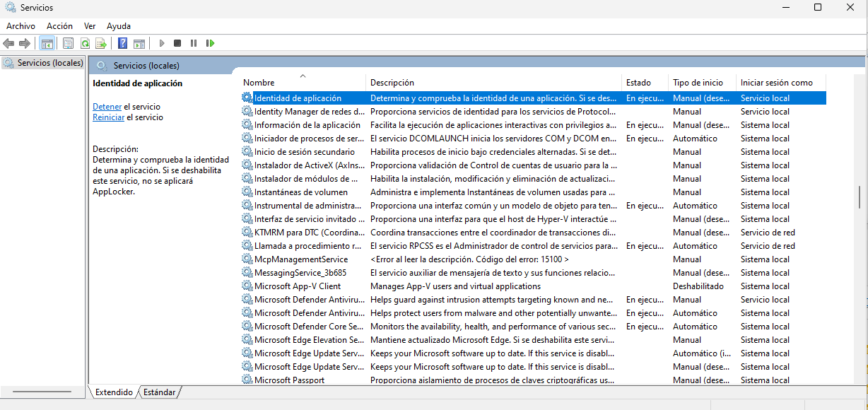Switch to the Estándar tab
Screen dimensions: 868x410
tap(159, 392)
